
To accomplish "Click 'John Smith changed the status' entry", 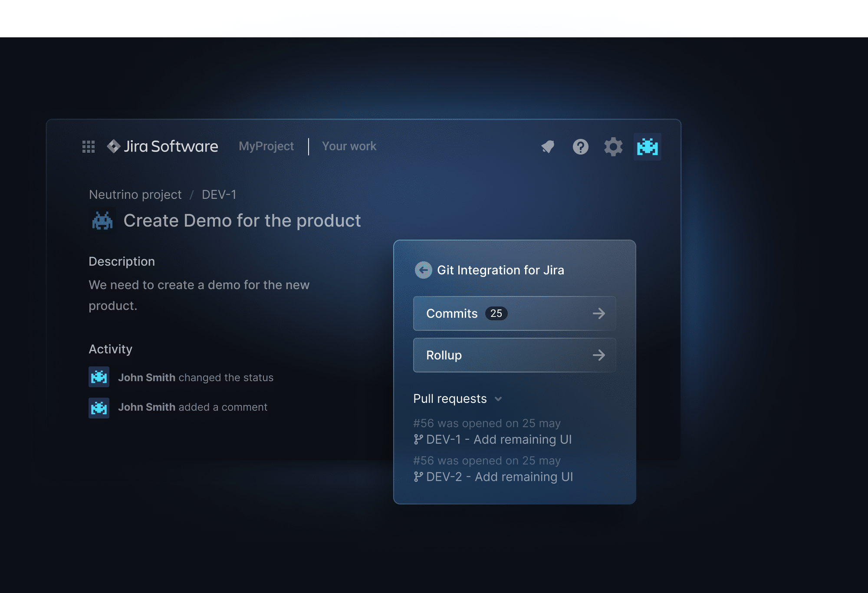I will point(196,378).
